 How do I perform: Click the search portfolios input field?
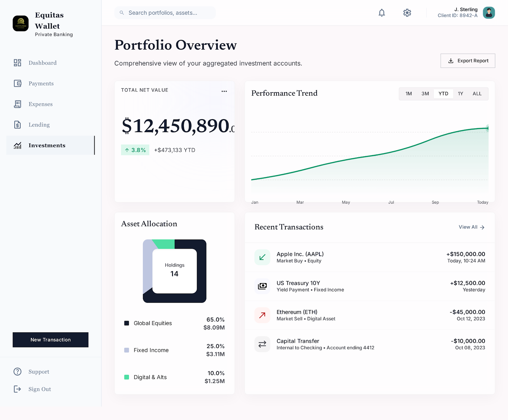point(165,13)
